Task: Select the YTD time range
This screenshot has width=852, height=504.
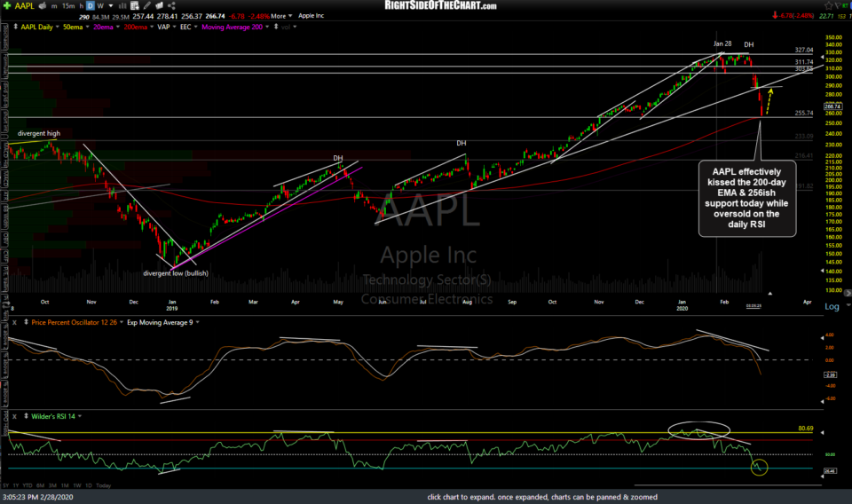Action: coord(28,485)
